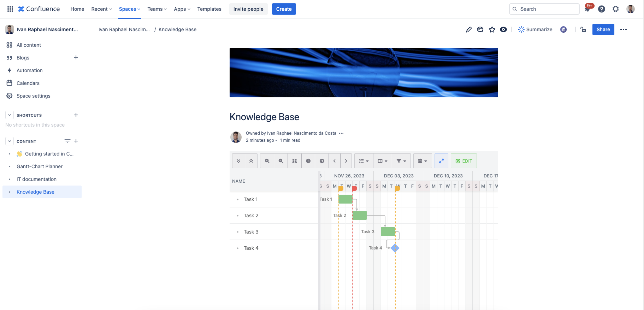644x310 pixels.
Task: Collapse all tasks with double-up chevron
Action: 251,161
